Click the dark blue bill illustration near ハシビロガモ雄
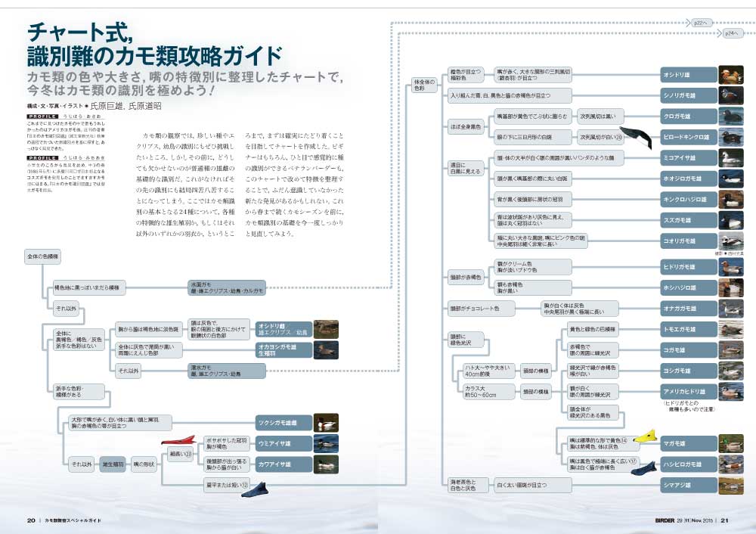 [x=643, y=468]
